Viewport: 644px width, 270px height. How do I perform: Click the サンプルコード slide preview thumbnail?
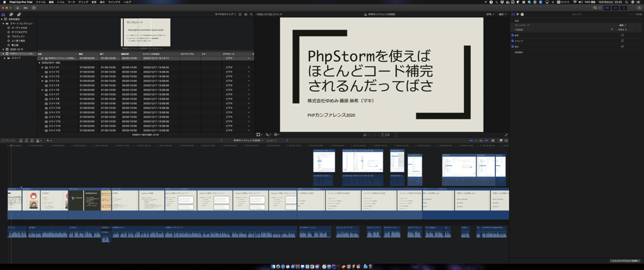[145, 32]
